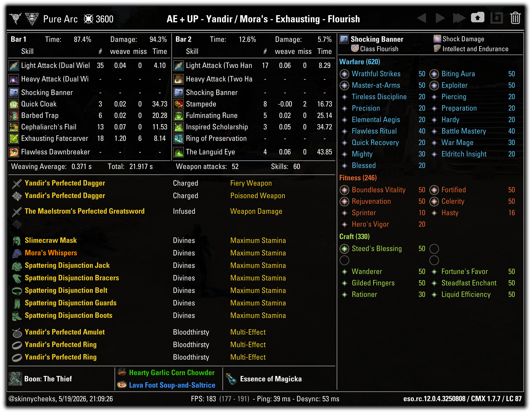Click the first Yandir's Perfected Dagger name
Screen dimensions: 532x413
click(65, 183)
